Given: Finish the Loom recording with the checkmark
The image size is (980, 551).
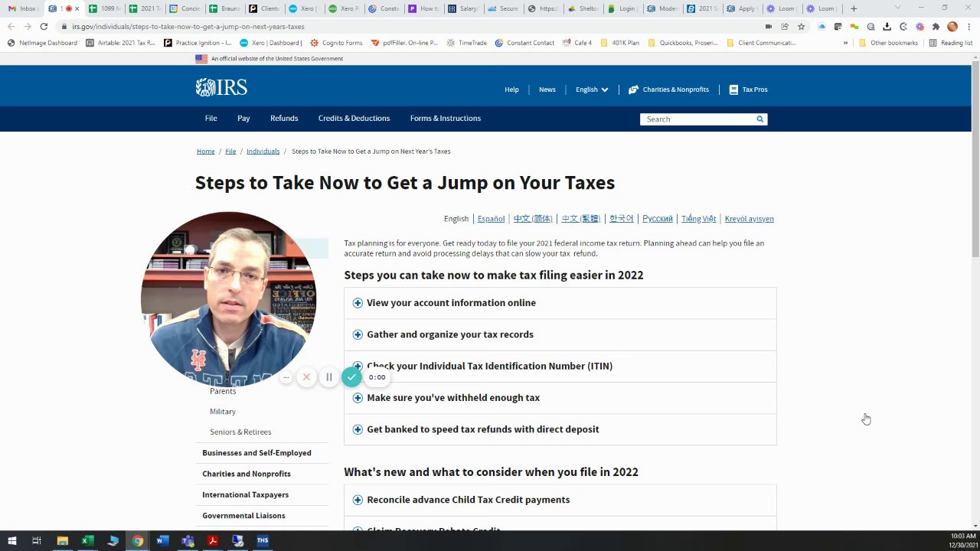Looking at the screenshot, I should click(351, 377).
